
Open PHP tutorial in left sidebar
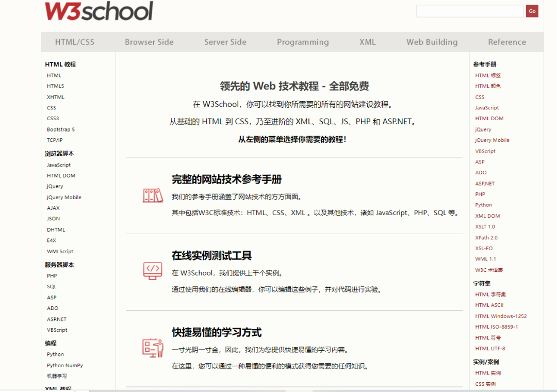click(x=52, y=276)
